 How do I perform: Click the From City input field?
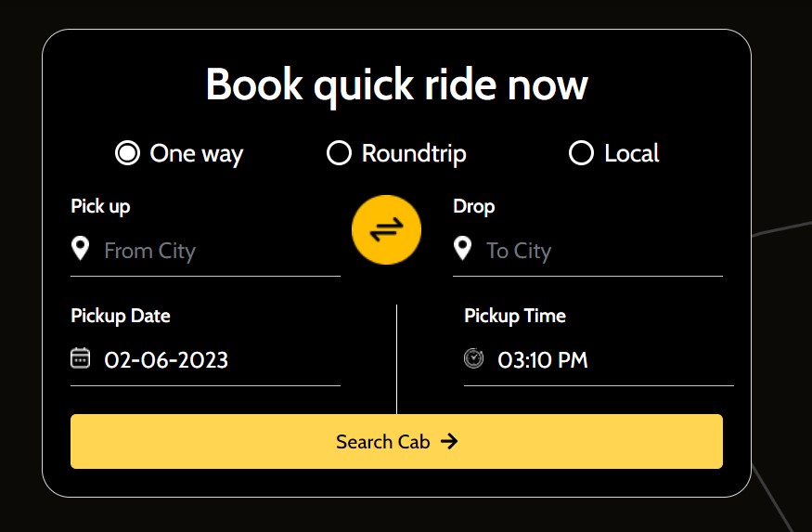pyautogui.click(x=206, y=251)
